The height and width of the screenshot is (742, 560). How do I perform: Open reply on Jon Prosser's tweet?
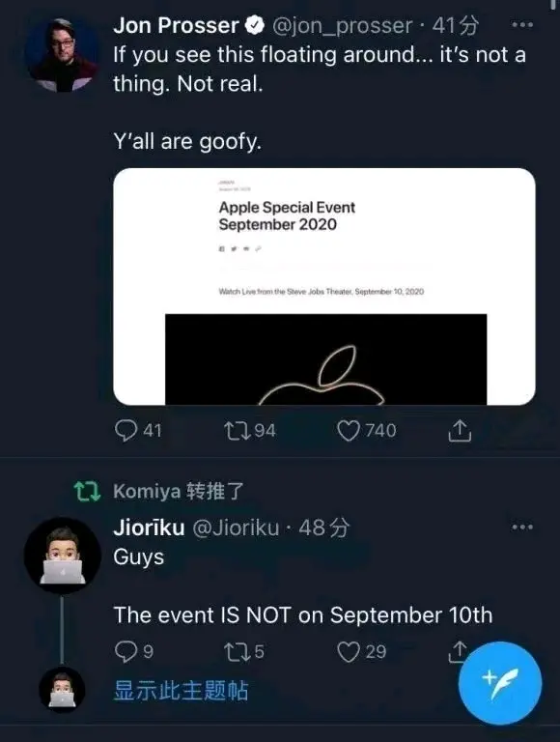[126, 431]
